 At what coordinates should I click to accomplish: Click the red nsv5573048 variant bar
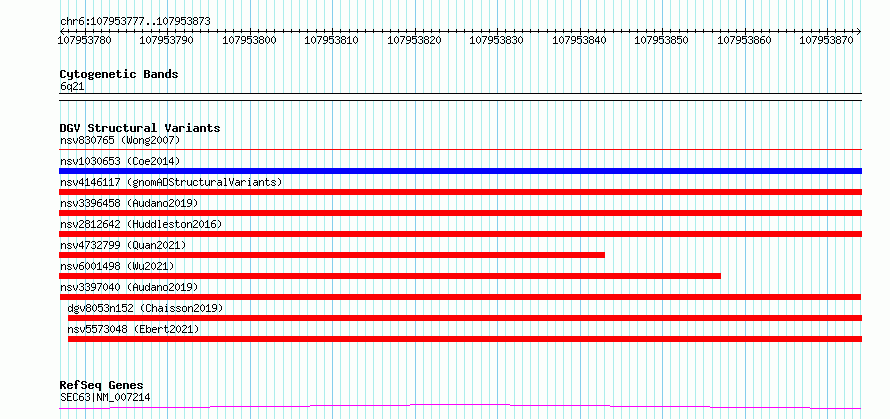pos(464,339)
